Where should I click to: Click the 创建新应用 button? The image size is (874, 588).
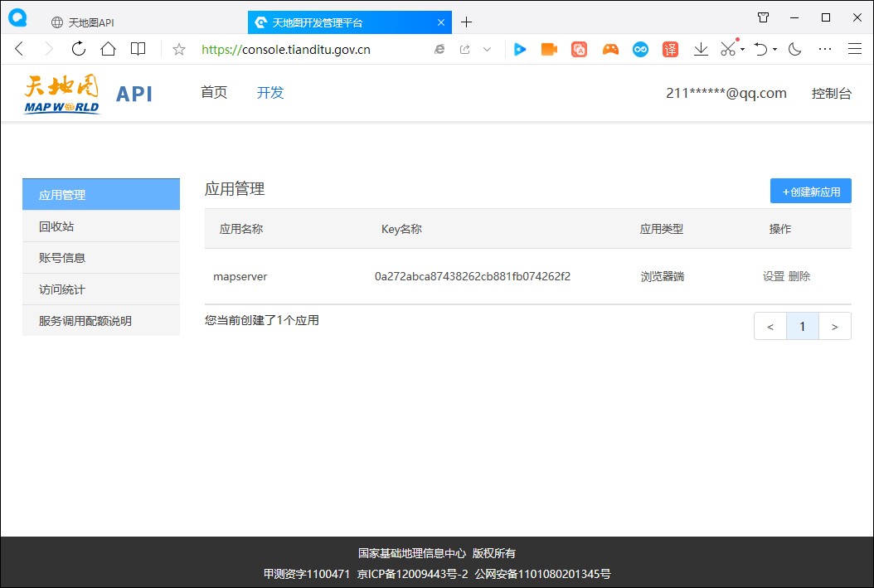pos(810,191)
